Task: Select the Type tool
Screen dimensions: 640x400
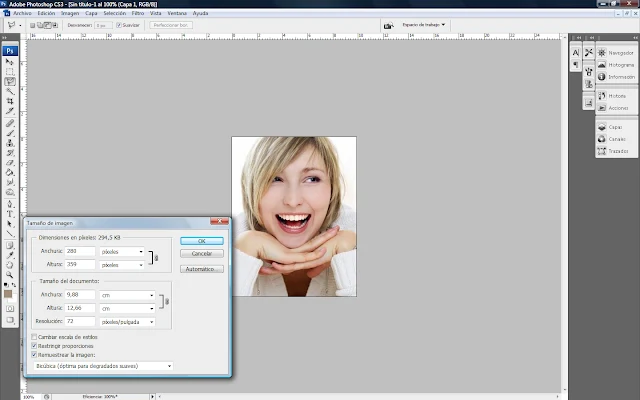Action: click(x=10, y=214)
